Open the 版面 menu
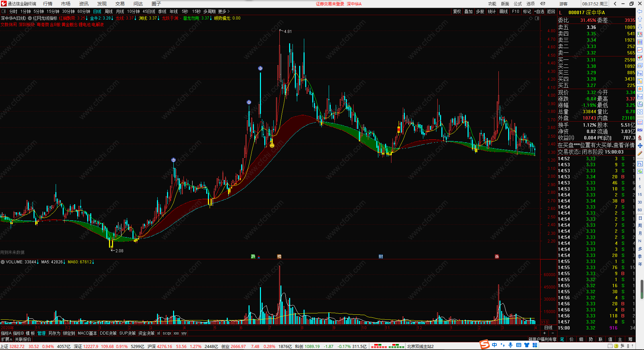The image size is (644, 350). pos(505,4)
